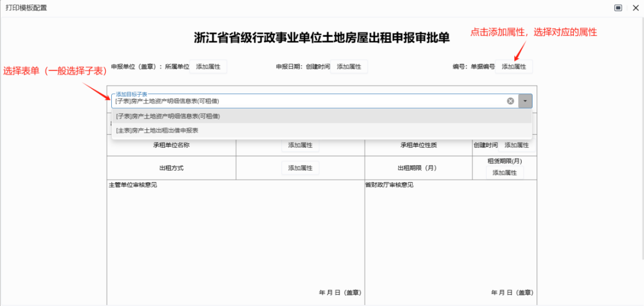Viewport: 644px width, 306px height.
Task: Clear the selected target sub-table value
Action: pyautogui.click(x=510, y=101)
